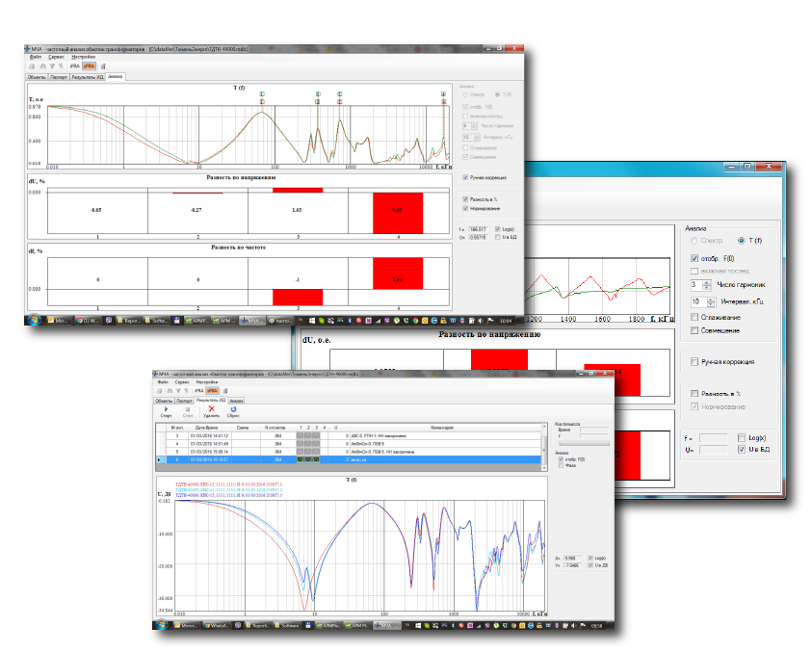Screen dimensions: 812x652
Task: Click the highlighted sFRA toolbar icon in top window
Action: click(89, 66)
